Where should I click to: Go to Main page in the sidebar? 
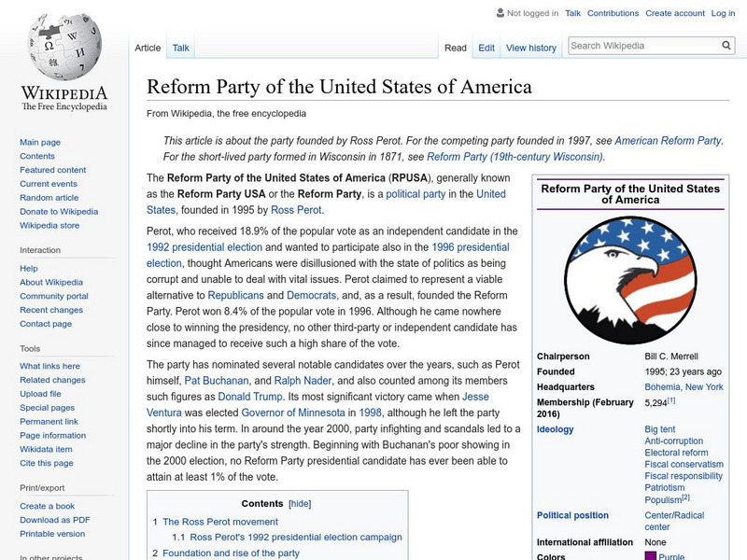point(40,142)
